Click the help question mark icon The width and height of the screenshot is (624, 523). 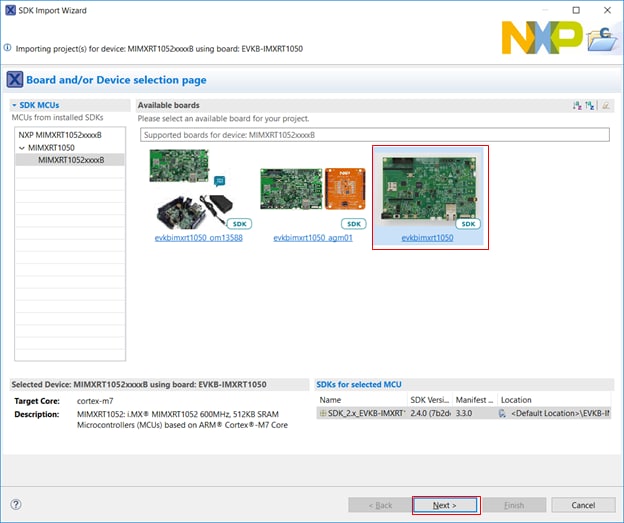[16, 505]
